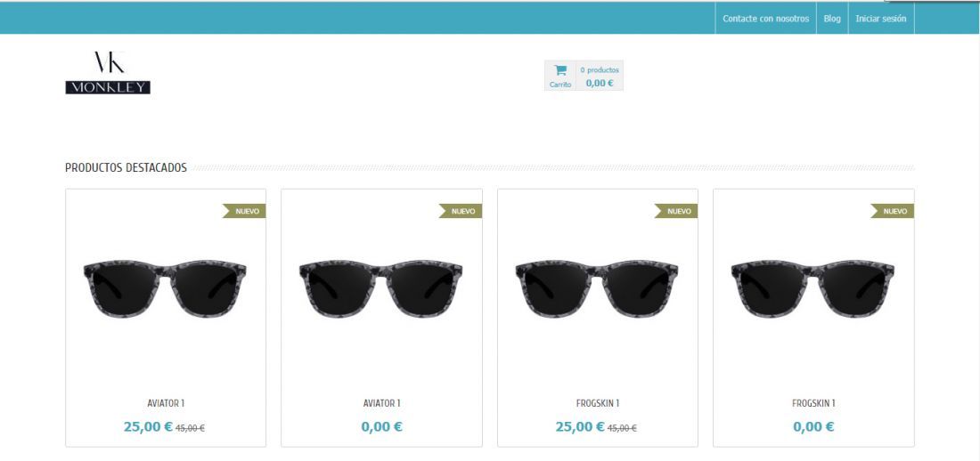
Task: Open the shopping cart icon
Action: click(560, 70)
